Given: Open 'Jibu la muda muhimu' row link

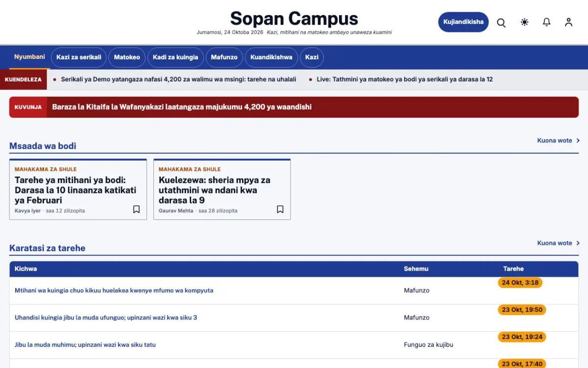Looking at the screenshot, I should coord(85,344).
